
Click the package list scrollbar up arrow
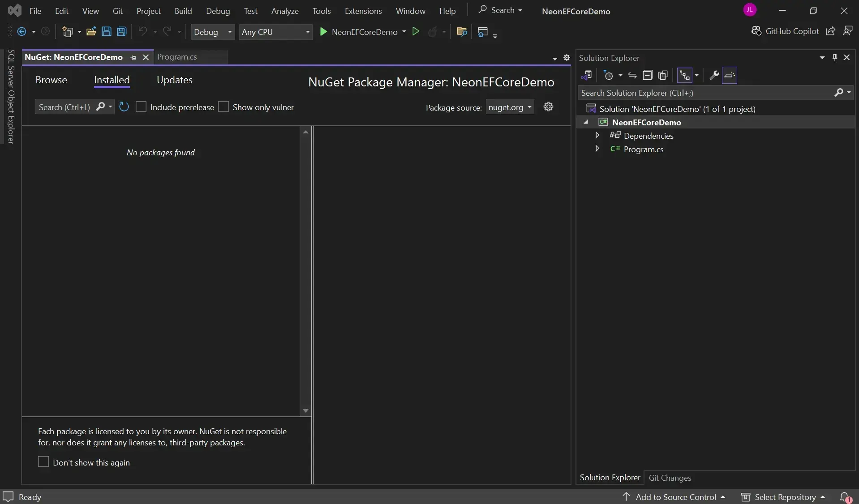306,132
